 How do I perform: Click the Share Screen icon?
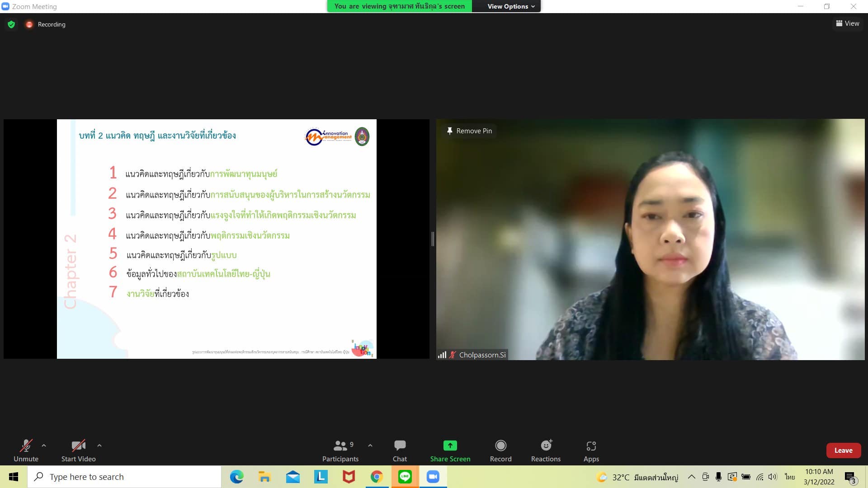click(x=450, y=446)
